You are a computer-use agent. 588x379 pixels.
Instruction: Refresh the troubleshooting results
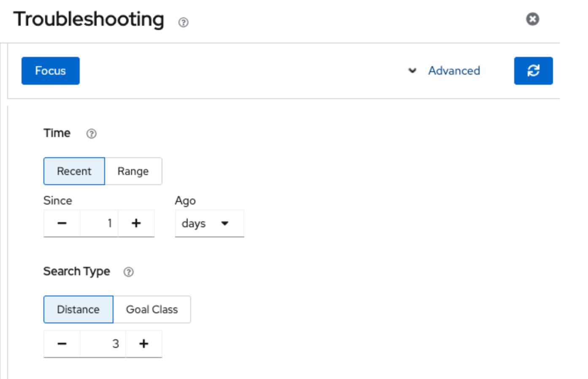click(x=533, y=71)
